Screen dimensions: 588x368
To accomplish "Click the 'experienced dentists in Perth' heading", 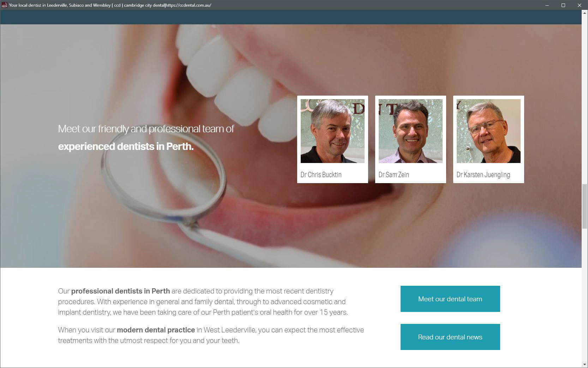I will coord(126,146).
